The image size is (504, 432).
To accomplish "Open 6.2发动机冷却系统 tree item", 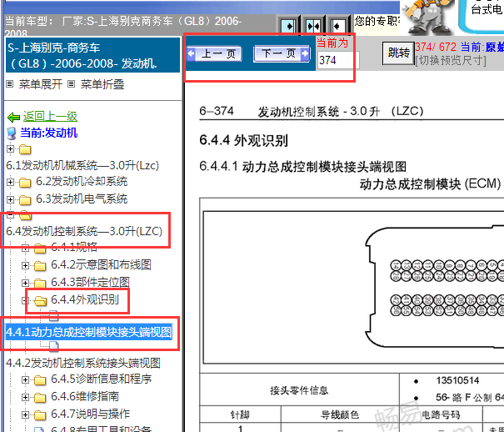I will pyautogui.click(x=82, y=182).
